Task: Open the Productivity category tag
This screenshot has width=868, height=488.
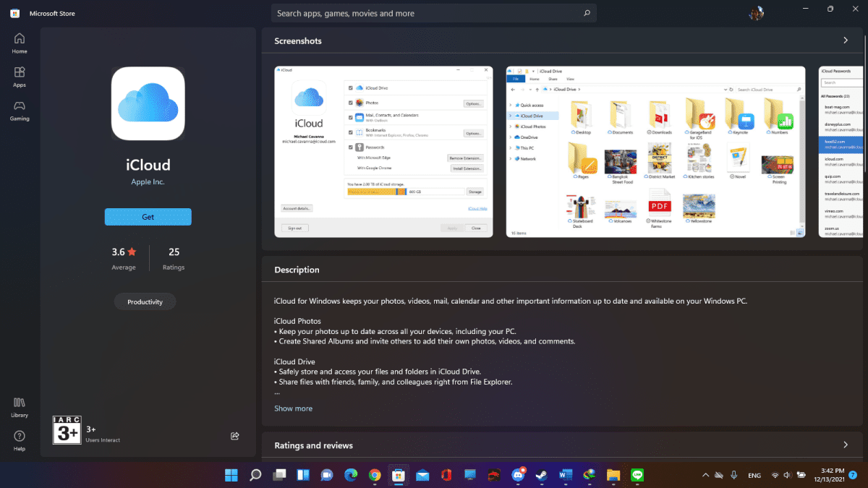Action: [x=145, y=301]
